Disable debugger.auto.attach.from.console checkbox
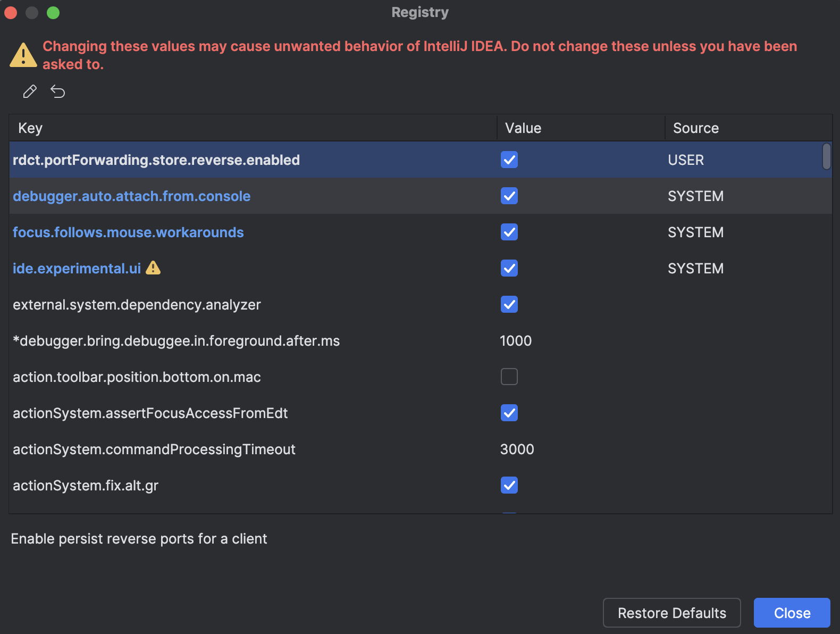This screenshot has height=634, width=840. 509,196
